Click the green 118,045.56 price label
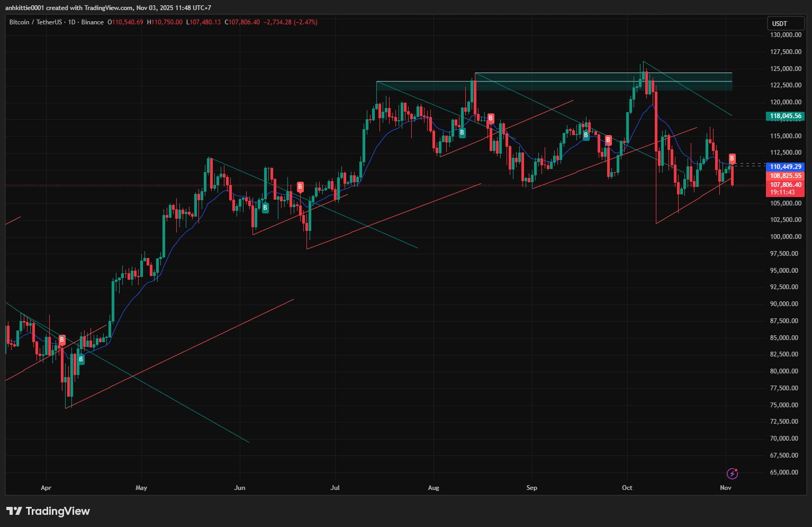This screenshot has width=812, height=527. tap(785, 116)
